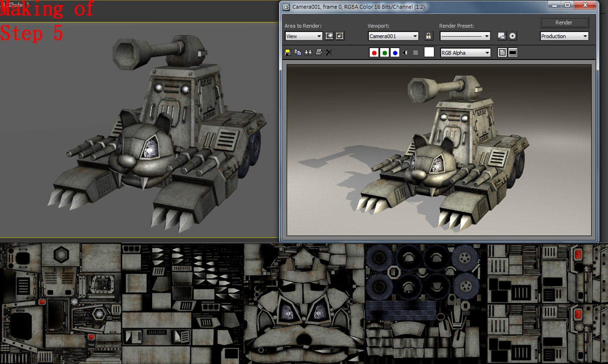
Task: Toggle the green channel display
Action: pos(384,53)
